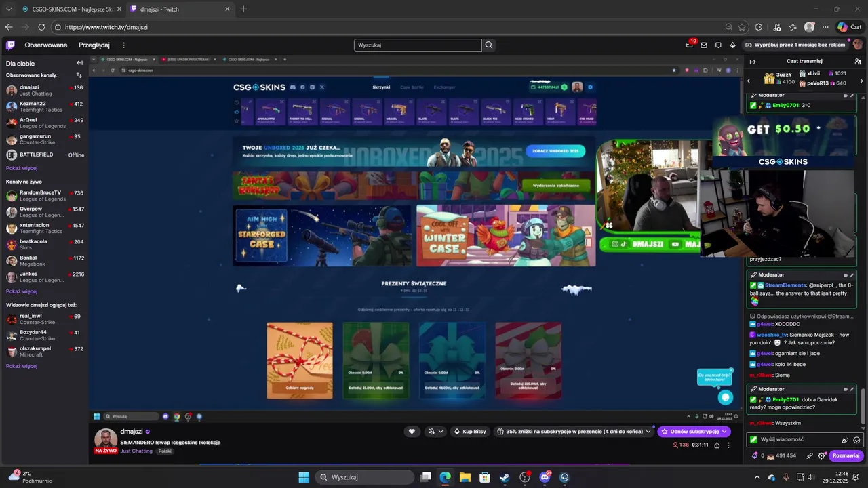Open the browser tab list dropdown arrow
Screen dimensions: 868x488
coord(9,9)
